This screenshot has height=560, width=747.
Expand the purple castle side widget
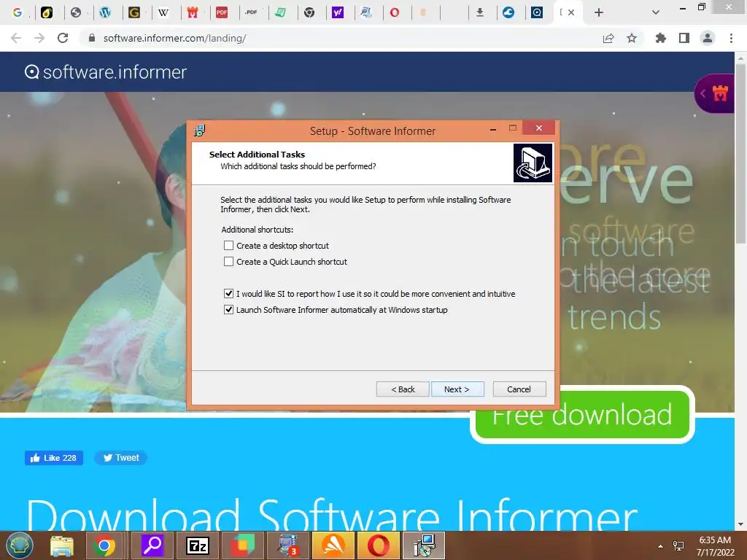714,93
